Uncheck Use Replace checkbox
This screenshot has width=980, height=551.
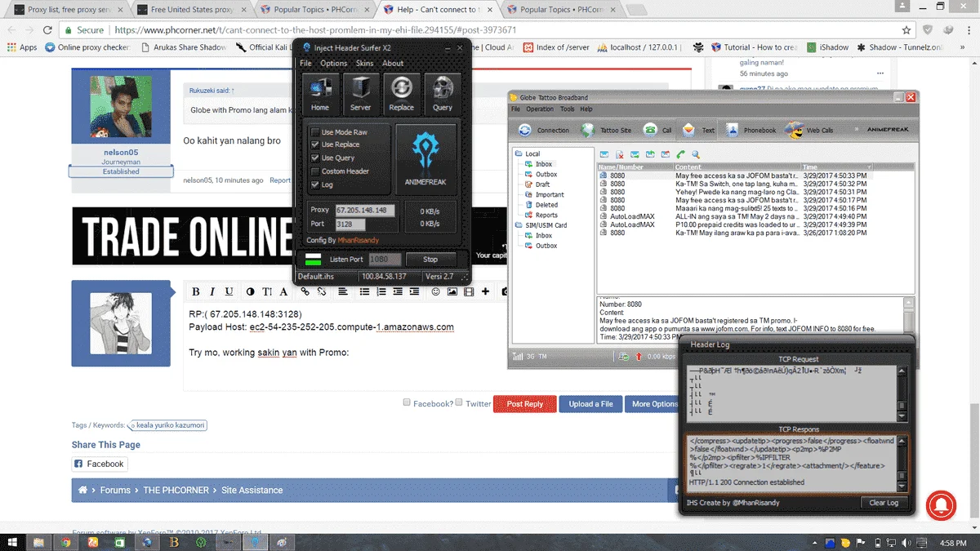click(x=315, y=144)
